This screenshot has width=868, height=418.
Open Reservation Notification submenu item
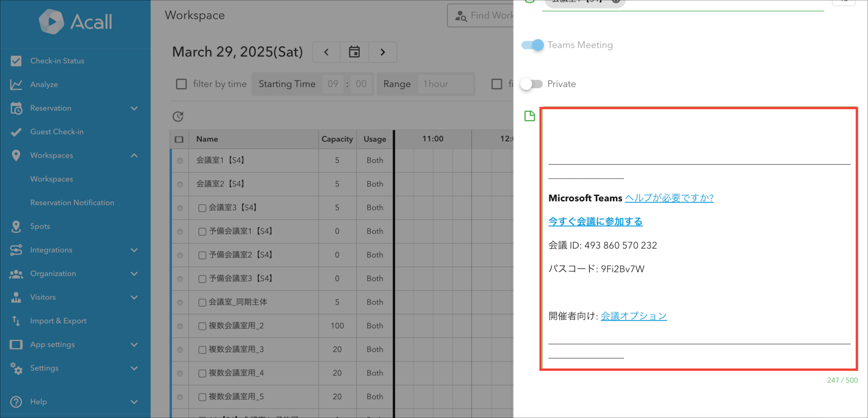coord(72,202)
